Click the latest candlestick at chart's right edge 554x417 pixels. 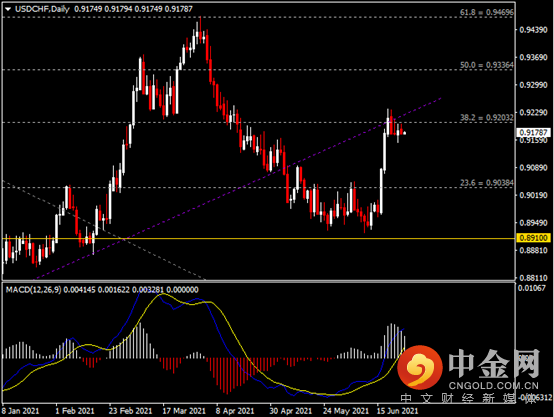pos(405,133)
